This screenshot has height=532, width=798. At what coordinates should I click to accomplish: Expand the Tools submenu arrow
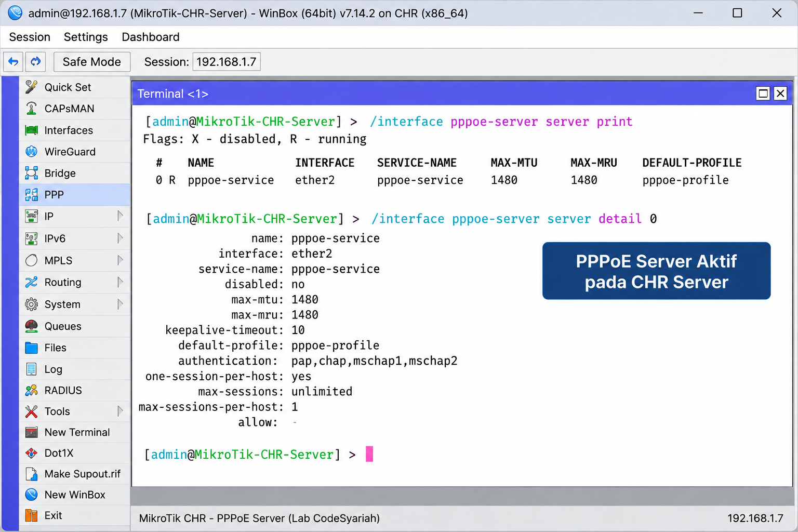(120, 411)
